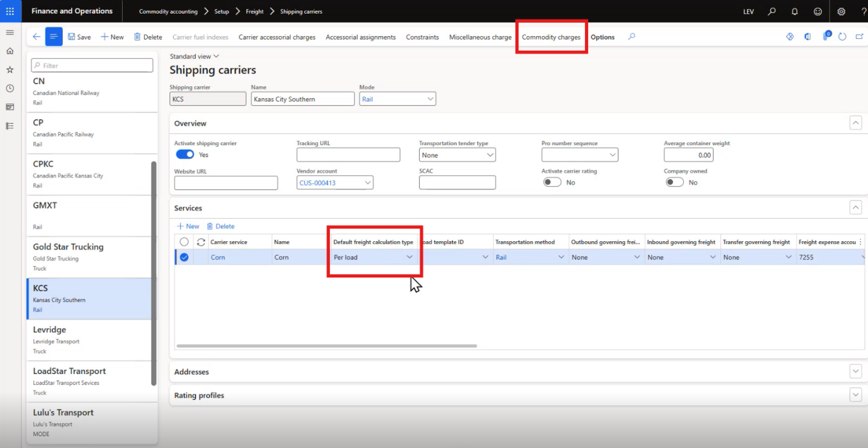
Task: Open the Commodity charges tab
Action: pyautogui.click(x=551, y=37)
